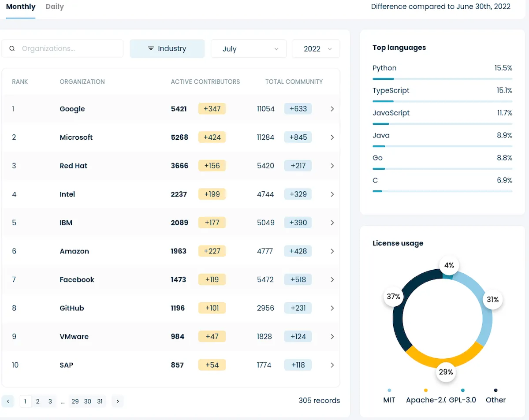Click Microsoft's +845 community badge
This screenshot has width=529, height=420.
coord(298,138)
